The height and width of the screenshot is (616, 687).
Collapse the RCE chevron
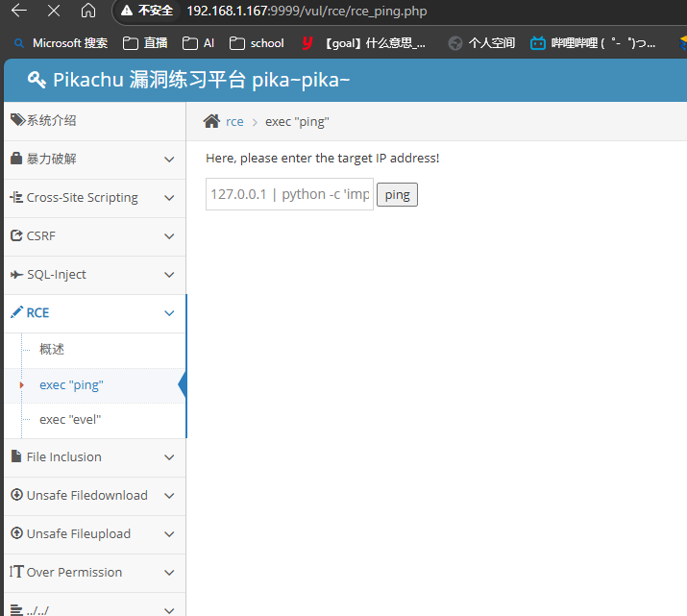pyautogui.click(x=169, y=313)
